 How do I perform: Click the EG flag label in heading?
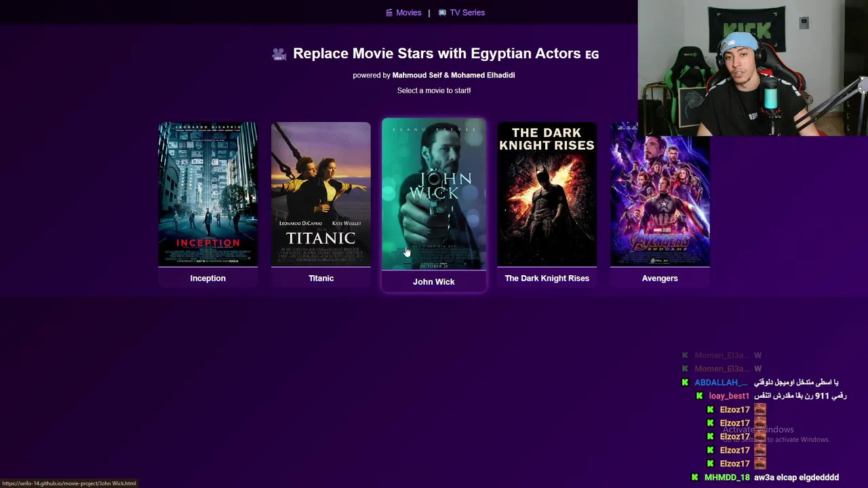(x=592, y=55)
